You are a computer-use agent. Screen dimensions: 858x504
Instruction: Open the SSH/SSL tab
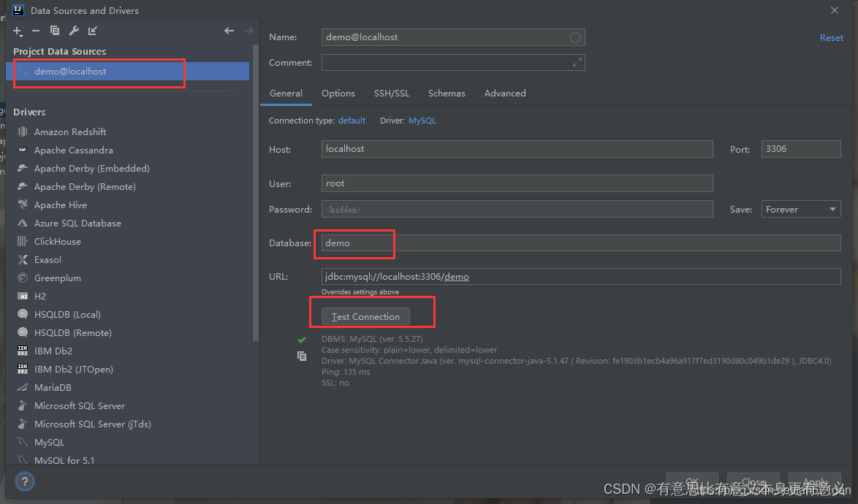391,93
